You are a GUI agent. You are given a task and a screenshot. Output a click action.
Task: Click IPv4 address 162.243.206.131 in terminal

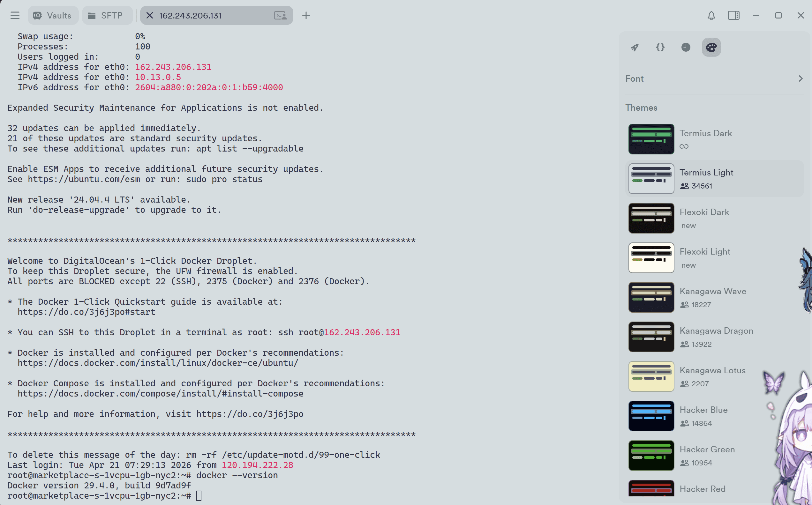coord(173,67)
